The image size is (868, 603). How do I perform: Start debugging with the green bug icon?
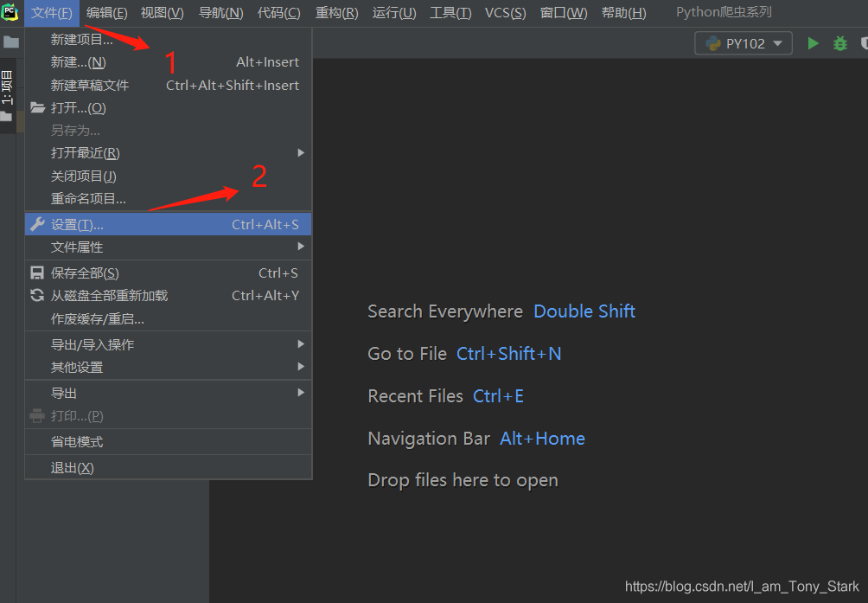[839, 43]
